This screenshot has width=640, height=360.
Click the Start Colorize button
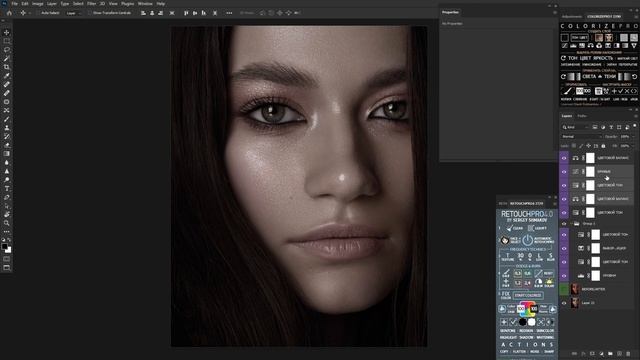pos(528,295)
